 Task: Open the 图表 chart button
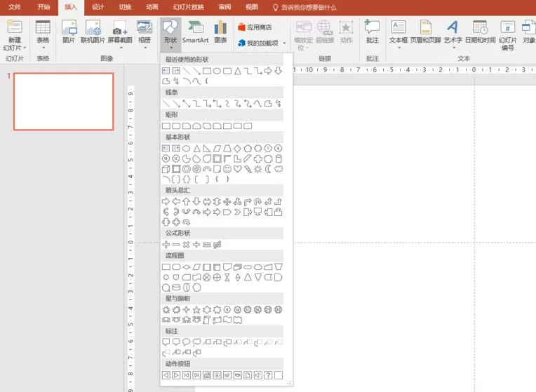(220, 32)
